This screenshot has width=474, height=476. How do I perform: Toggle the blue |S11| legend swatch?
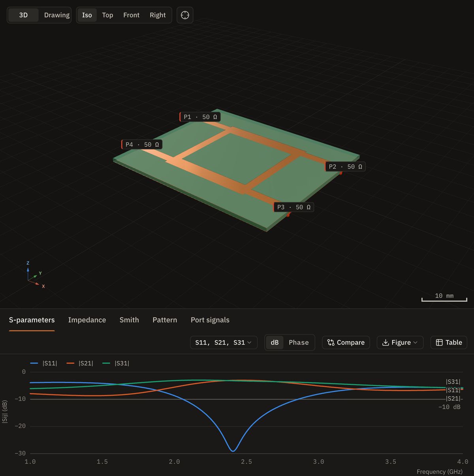[x=34, y=363]
